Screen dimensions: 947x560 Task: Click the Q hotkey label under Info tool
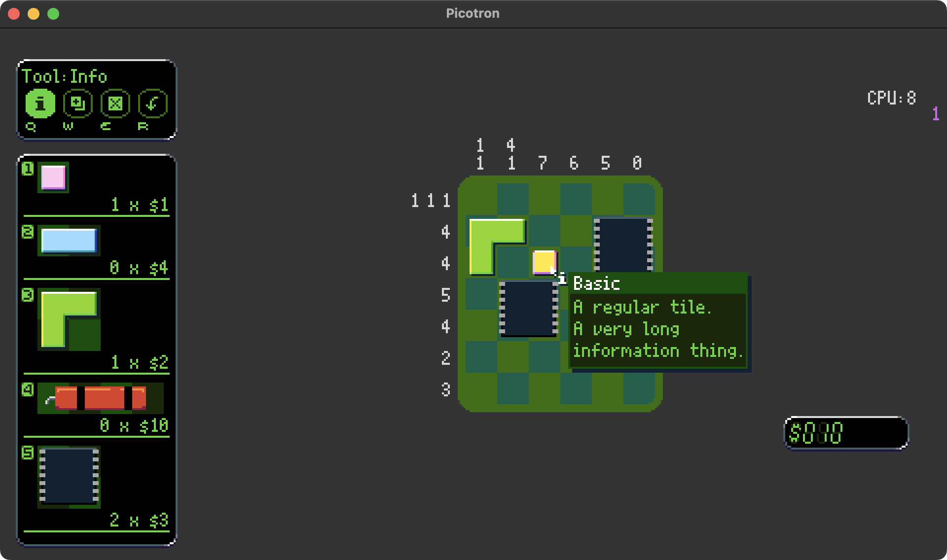pyautogui.click(x=31, y=127)
